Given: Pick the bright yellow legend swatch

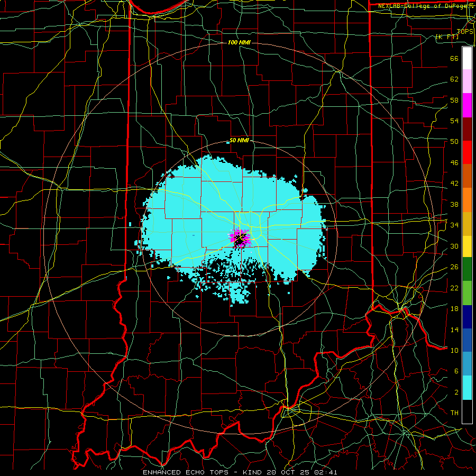Looking at the screenshot, I should coord(467,246).
